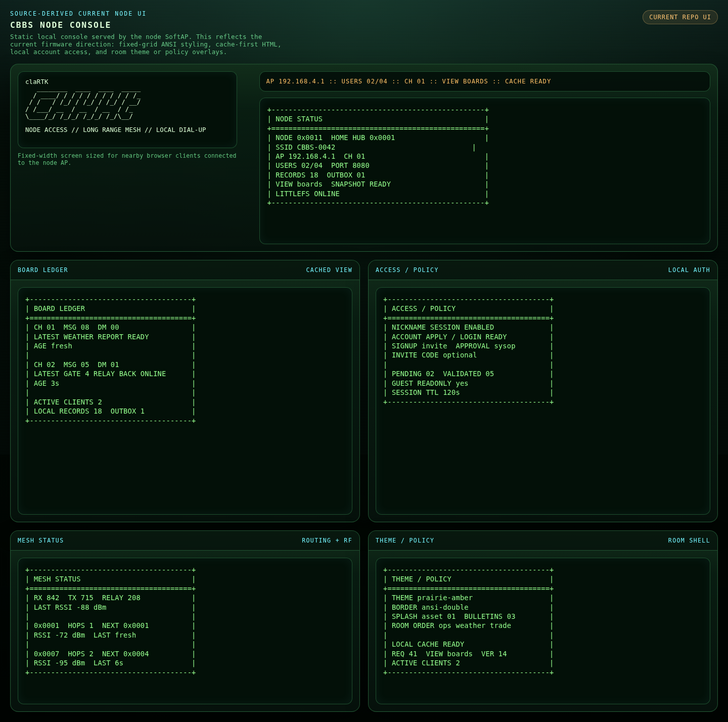Click the NODE STATUS box heading
Viewport: 728px width, 722px height.
click(x=299, y=119)
